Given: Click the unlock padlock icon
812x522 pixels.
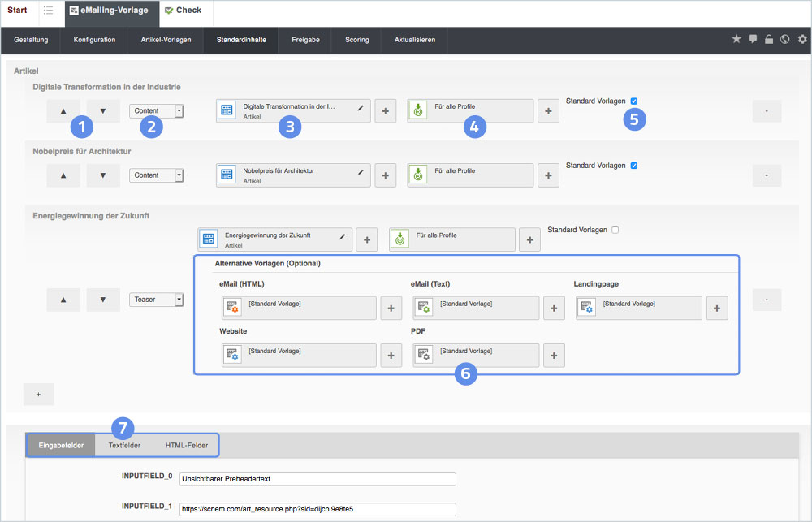Looking at the screenshot, I should click(x=769, y=39).
